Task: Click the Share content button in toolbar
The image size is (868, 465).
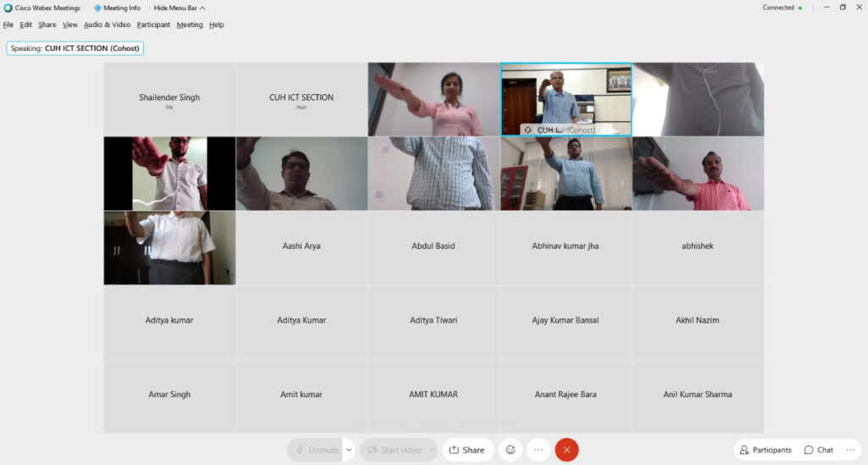Action: pyautogui.click(x=467, y=450)
